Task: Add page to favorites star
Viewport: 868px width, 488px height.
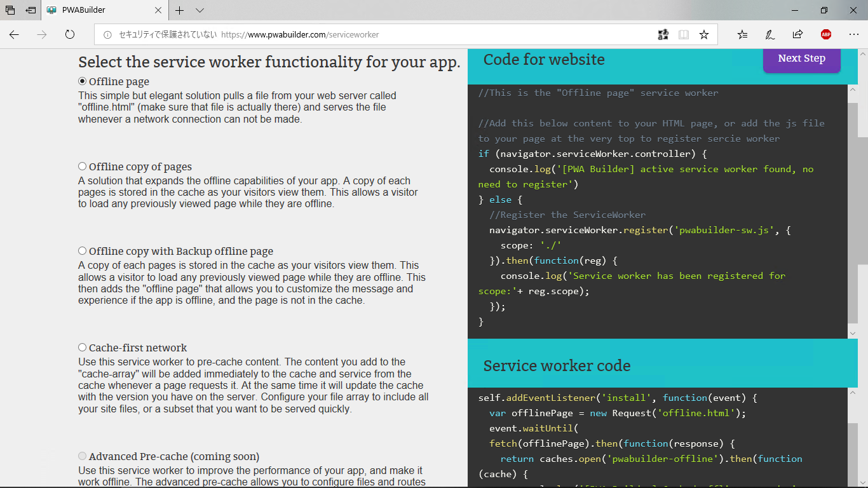Action: [x=704, y=35]
